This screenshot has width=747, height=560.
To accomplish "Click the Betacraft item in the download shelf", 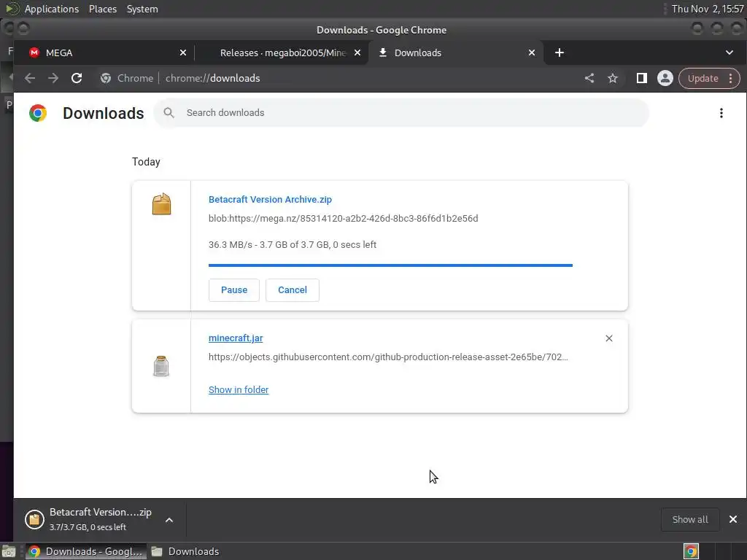I will tap(88, 519).
